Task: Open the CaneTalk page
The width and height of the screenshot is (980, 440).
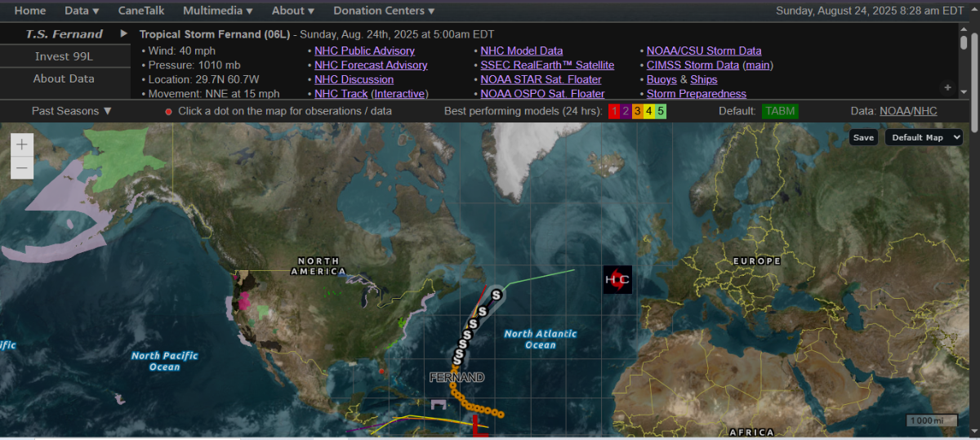Action: point(141,11)
